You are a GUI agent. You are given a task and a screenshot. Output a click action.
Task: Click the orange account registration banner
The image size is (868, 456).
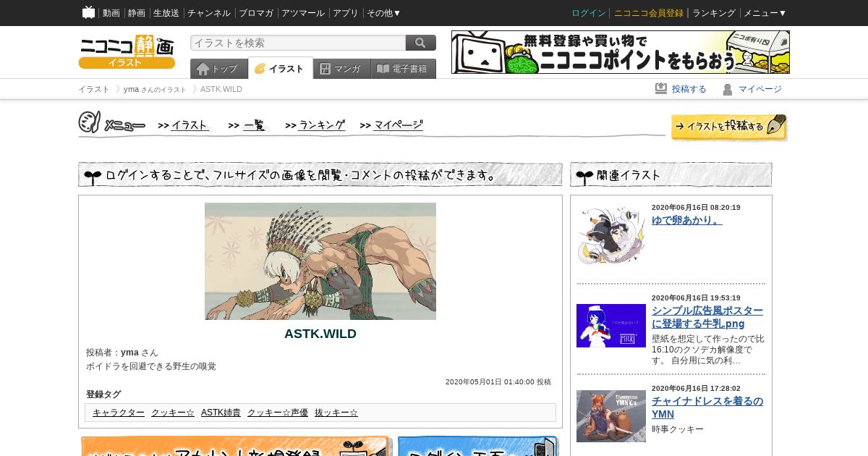(x=237, y=446)
